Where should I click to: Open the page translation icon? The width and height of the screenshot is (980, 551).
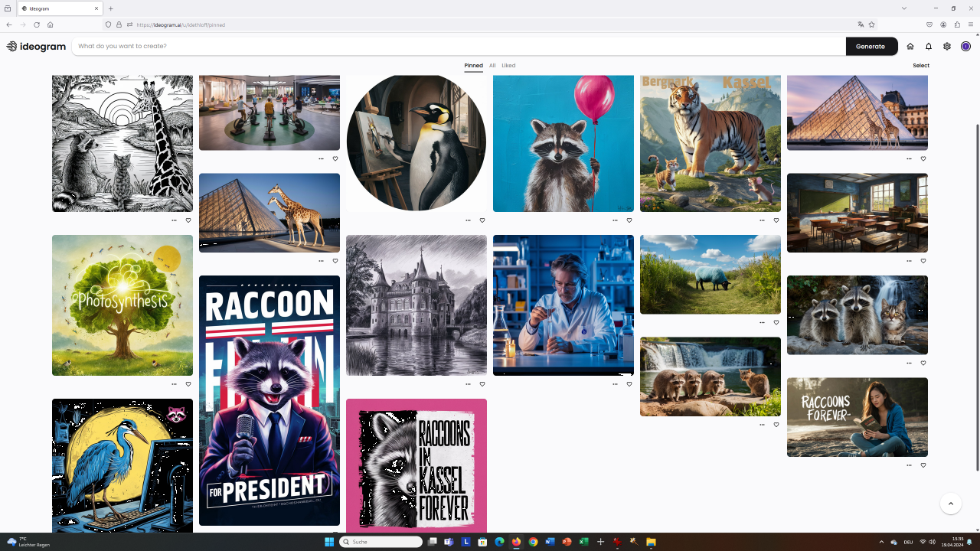click(861, 24)
